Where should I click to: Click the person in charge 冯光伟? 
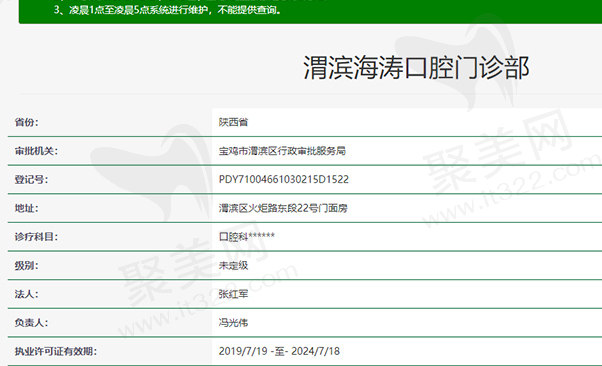coord(233,323)
